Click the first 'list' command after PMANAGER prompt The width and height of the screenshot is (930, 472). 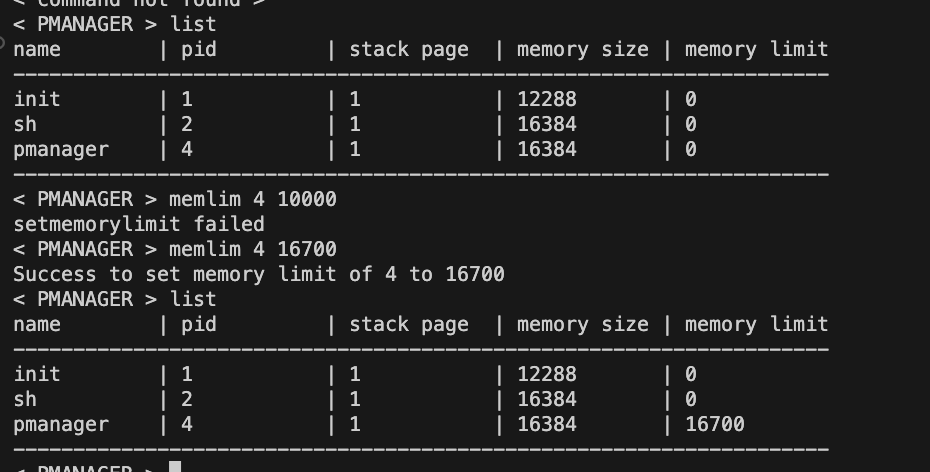click(193, 24)
